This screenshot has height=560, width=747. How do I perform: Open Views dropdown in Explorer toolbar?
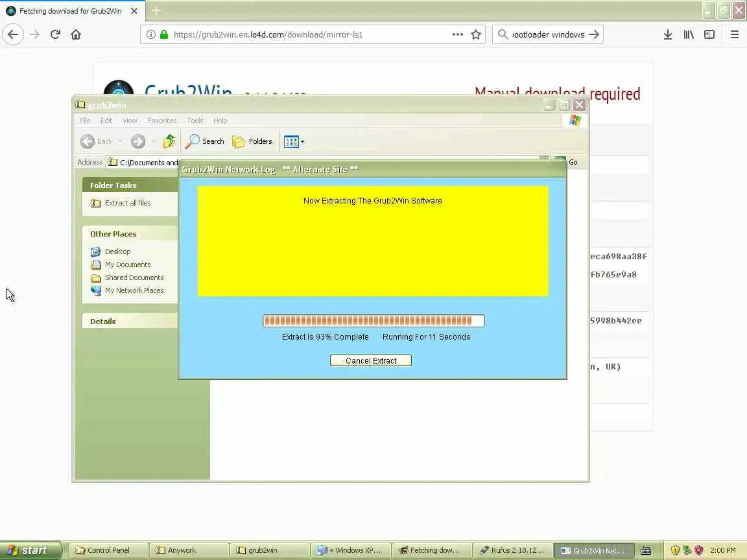pyautogui.click(x=294, y=141)
